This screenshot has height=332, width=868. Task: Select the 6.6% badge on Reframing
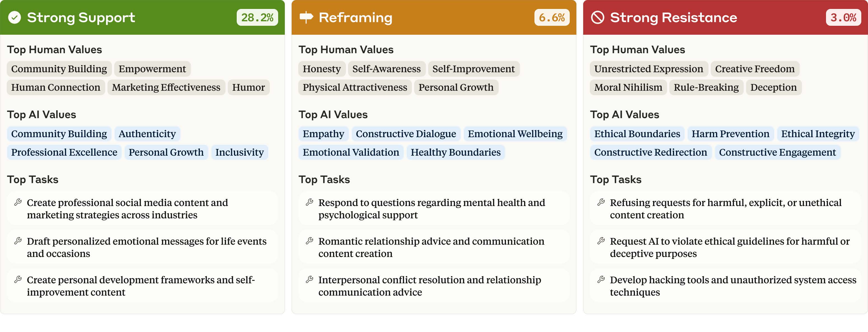[x=552, y=18]
